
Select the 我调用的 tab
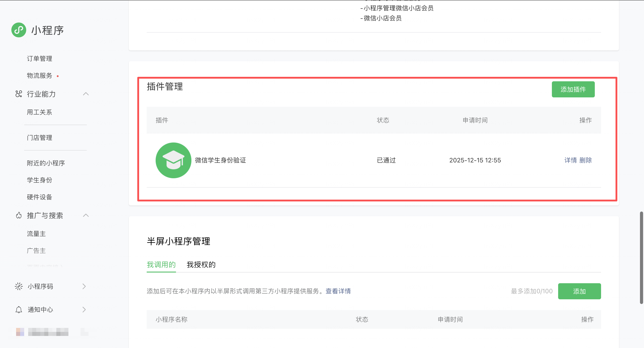click(x=161, y=265)
